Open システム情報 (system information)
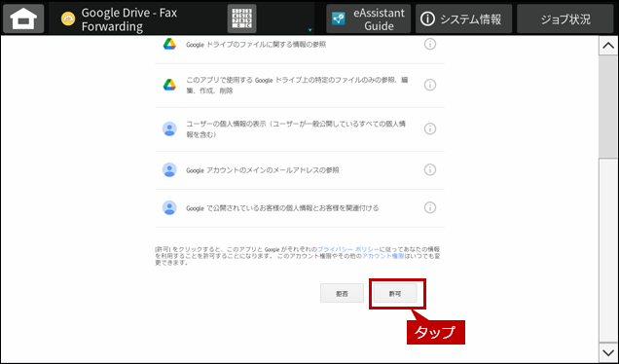 click(x=463, y=18)
